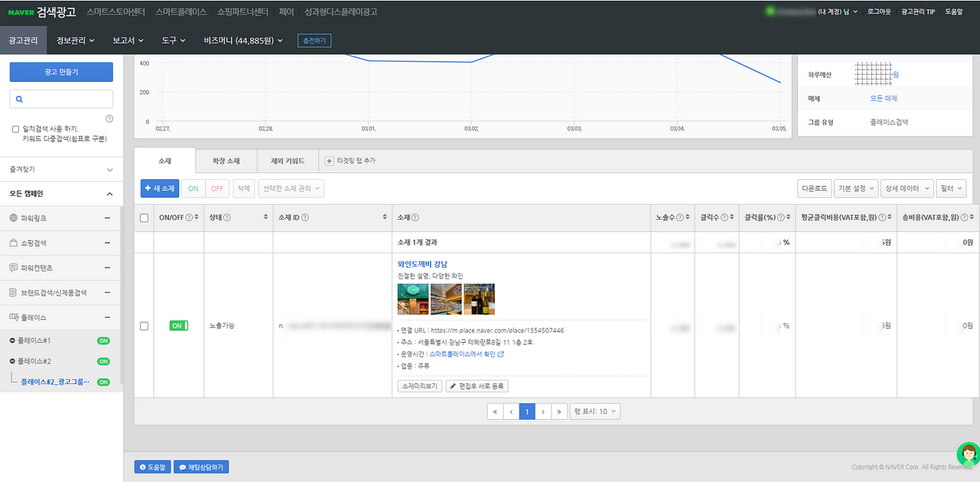The image size is (980, 482).
Task: Click the 소재미리보기 button
Action: coord(419,385)
